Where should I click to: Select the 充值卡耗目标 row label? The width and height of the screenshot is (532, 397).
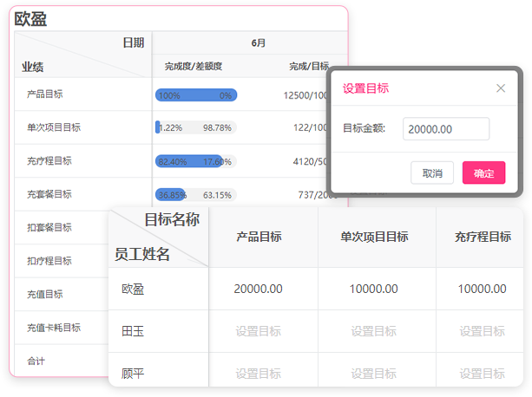pyautogui.click(x=54, y=328)
